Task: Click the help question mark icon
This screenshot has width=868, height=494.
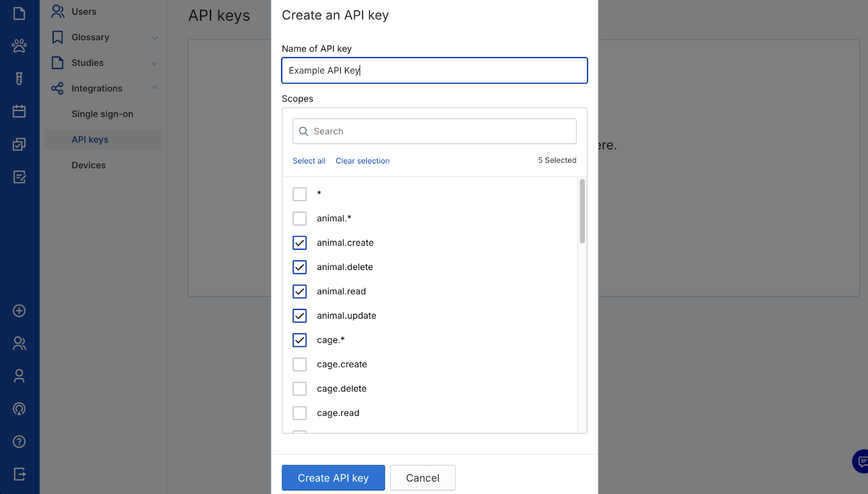Action: click(19, 441)
